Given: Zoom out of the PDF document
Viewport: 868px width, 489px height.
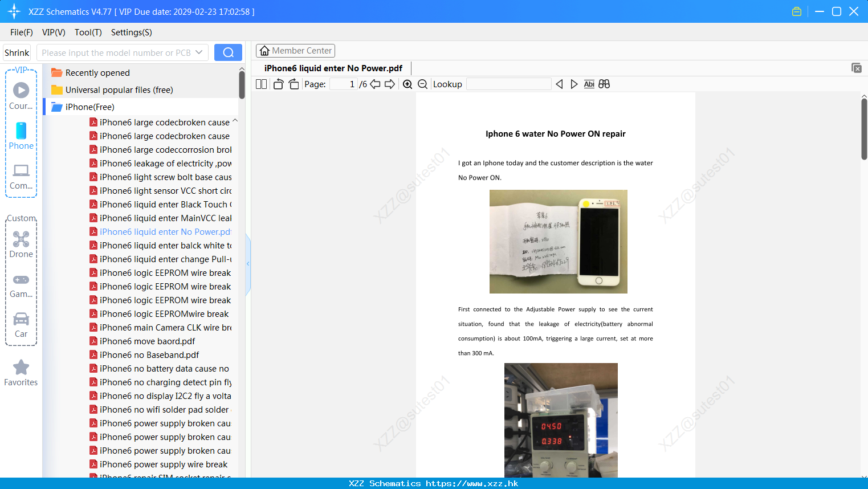Looking at the screenshot, I should 423,84.
